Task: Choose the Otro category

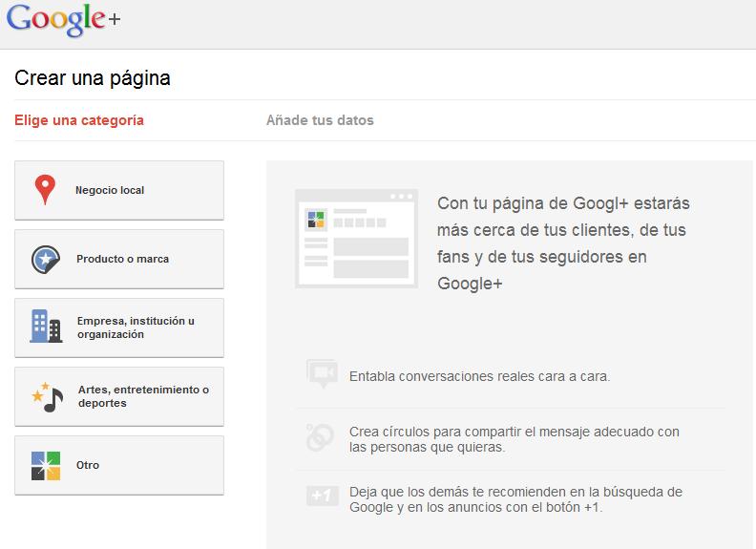Action: coord(119,465)
